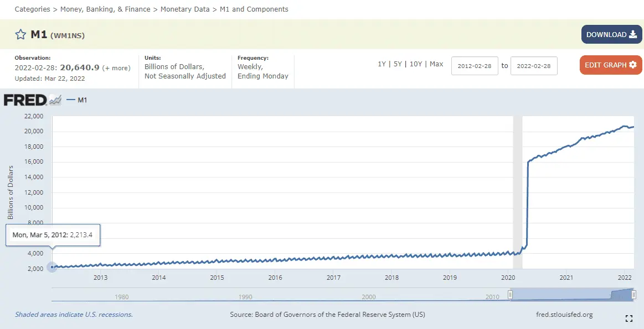Image resolution: width=644 pixels, height=329 pixels.
Task: Click the right handle of range slider
Action: [x=633, y=295]
